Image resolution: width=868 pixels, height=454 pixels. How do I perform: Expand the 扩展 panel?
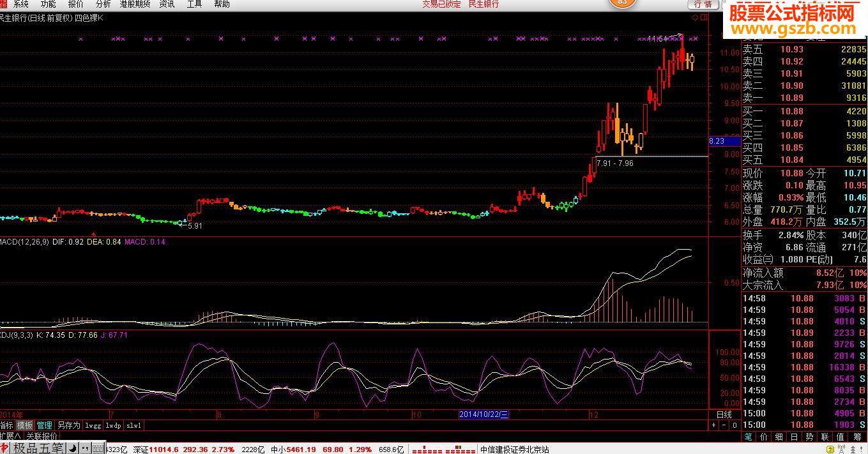[11, 435]
